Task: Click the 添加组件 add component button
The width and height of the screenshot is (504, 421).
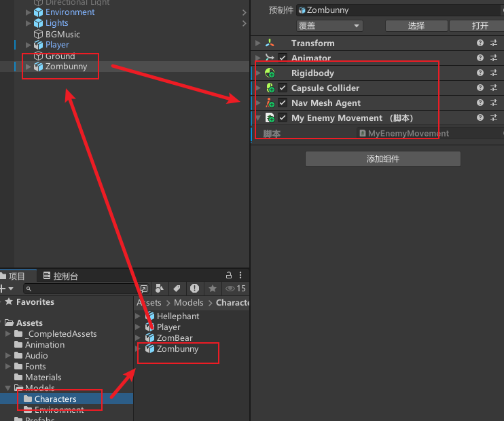Action: (x=383, y=159)
